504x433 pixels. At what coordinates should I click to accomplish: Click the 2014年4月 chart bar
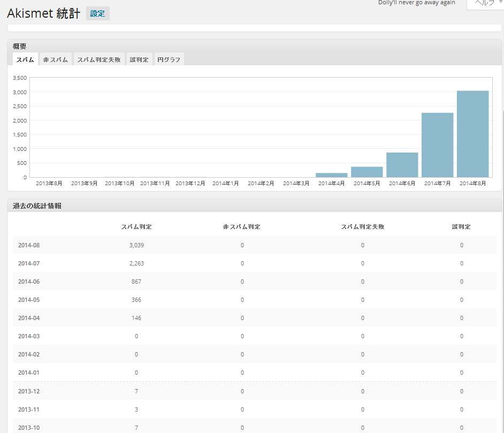(x=331, y=175)
